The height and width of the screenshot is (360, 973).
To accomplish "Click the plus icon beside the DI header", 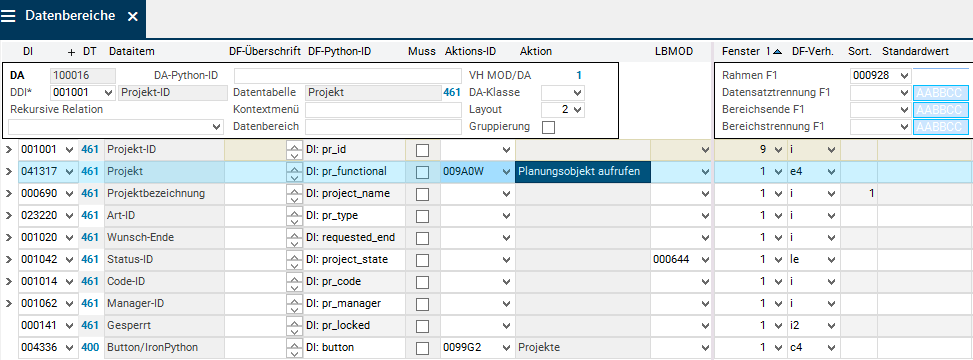I will tap(71, 52).
